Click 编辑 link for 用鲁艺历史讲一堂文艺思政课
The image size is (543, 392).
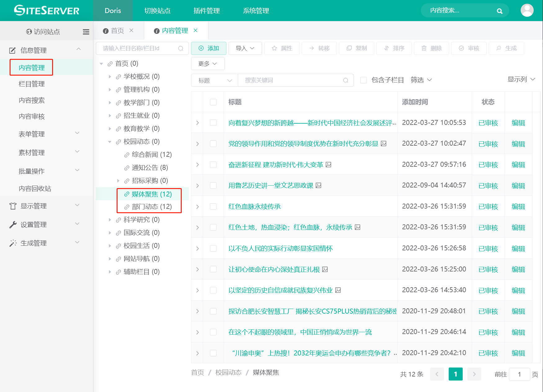coord(518,186)
